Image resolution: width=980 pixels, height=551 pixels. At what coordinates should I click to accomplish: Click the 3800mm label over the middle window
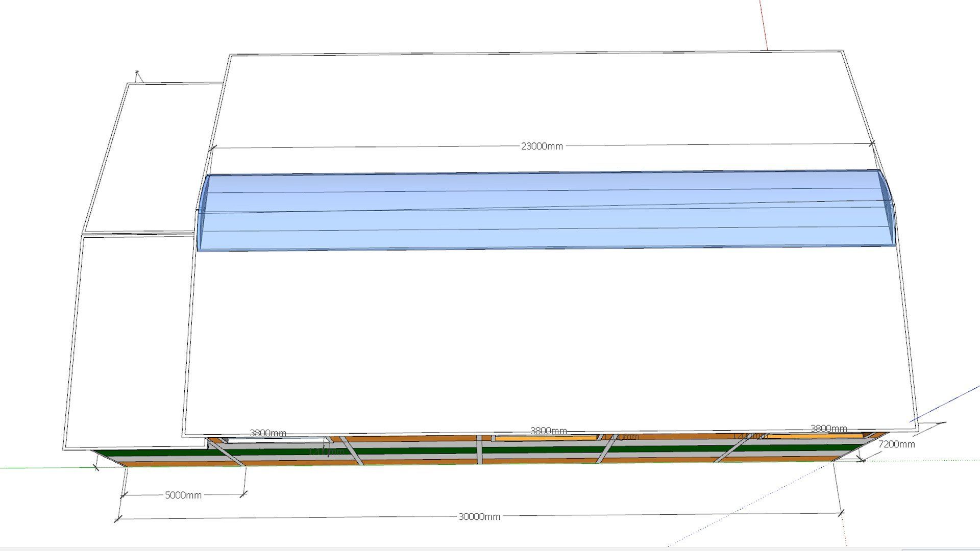(x=548, y=431)
